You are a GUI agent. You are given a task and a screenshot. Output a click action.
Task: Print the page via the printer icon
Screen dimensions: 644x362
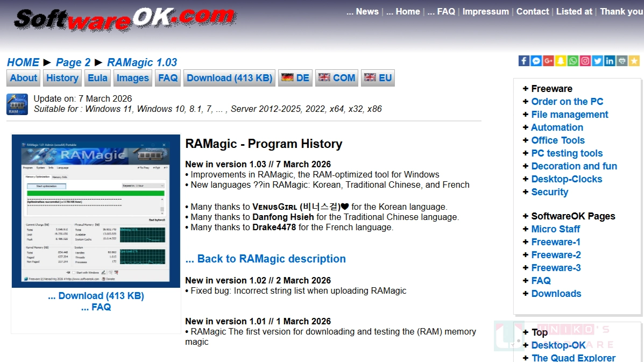click(x=622, y=61)
